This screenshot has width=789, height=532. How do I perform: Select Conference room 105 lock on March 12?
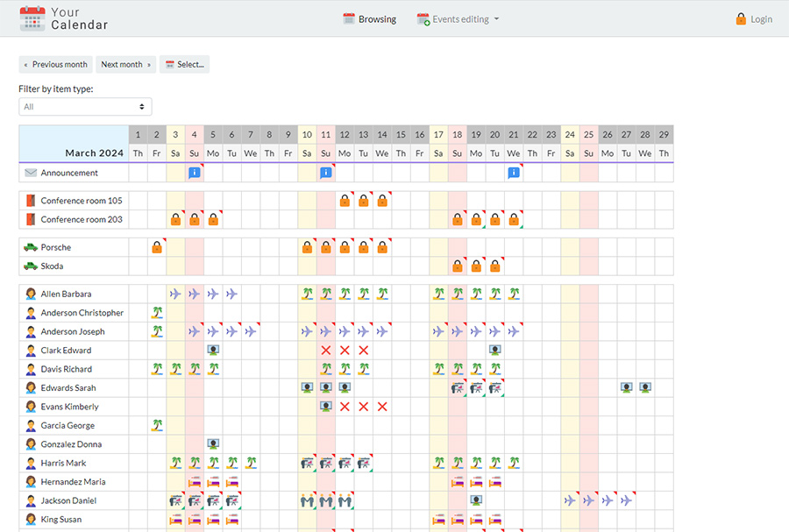[x=345, y=201]
